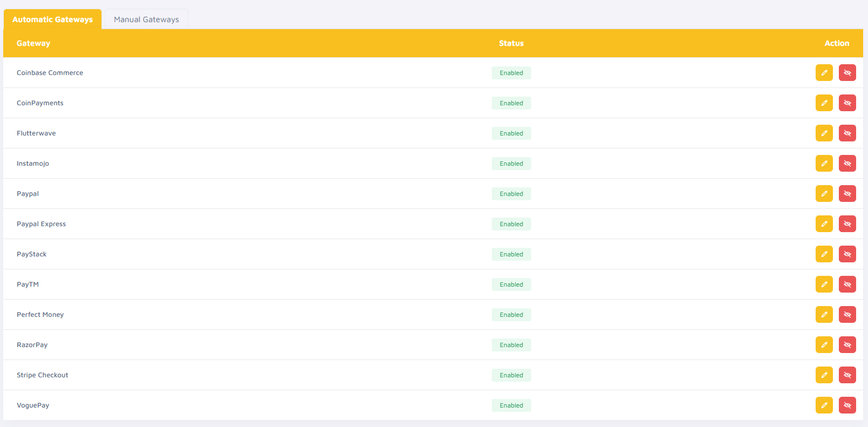Click the Enabled badge for Coinbase Commerce
This screenshot has height=427, width=868.
pyautogui.click(x=511, y=73)
